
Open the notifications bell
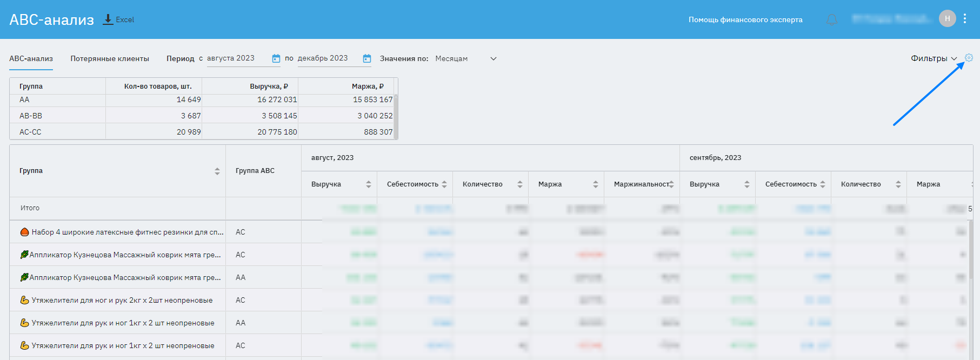click(x=831, y=20)
